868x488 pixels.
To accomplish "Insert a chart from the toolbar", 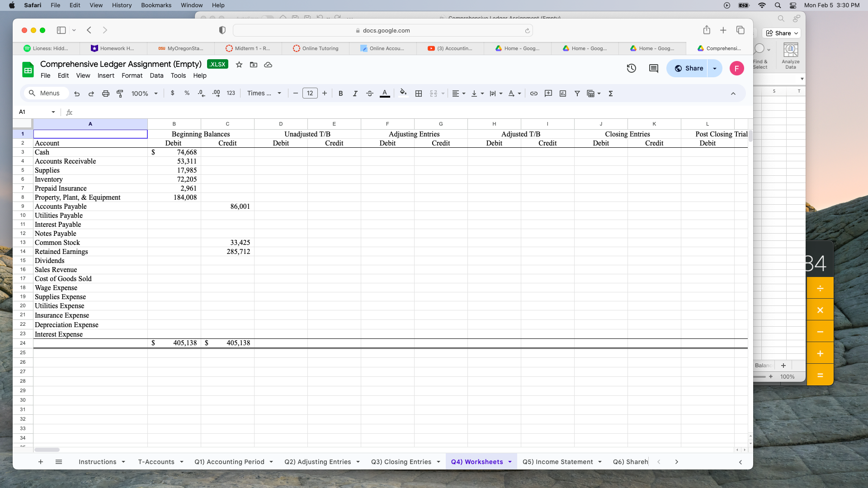I will click(563, 93).
